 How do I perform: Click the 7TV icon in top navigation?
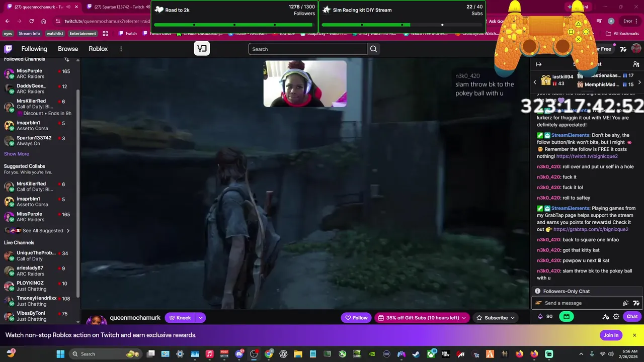click(623, 49)
